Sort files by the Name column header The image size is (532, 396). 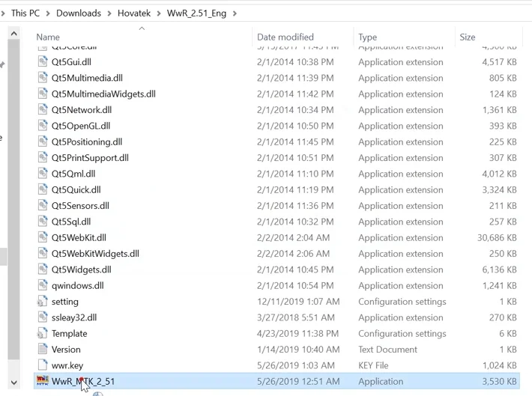48,37
